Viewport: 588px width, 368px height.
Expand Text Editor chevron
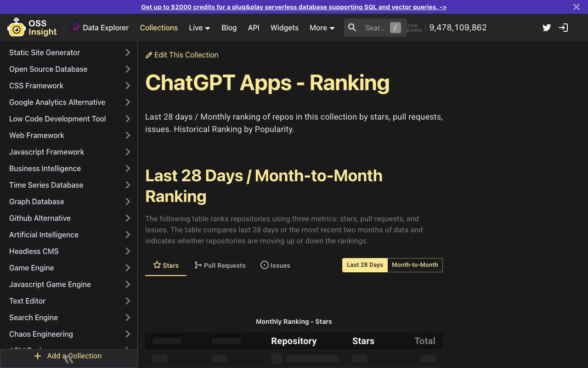(128, 301)
